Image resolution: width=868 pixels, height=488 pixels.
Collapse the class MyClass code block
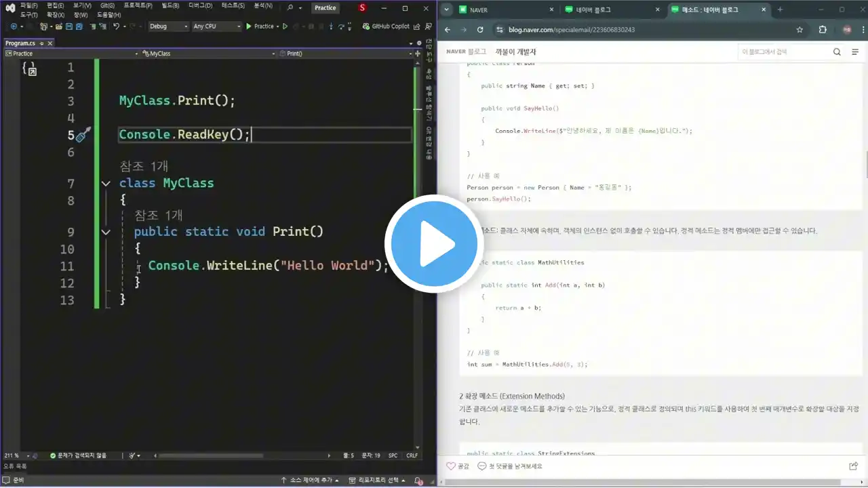click(106, 183)
